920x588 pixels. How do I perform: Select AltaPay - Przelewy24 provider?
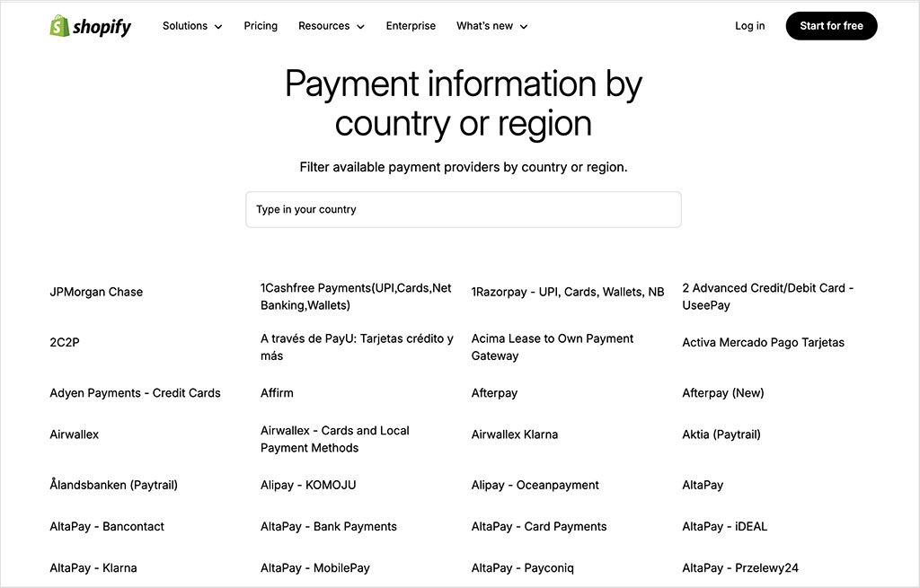[740, 568]
